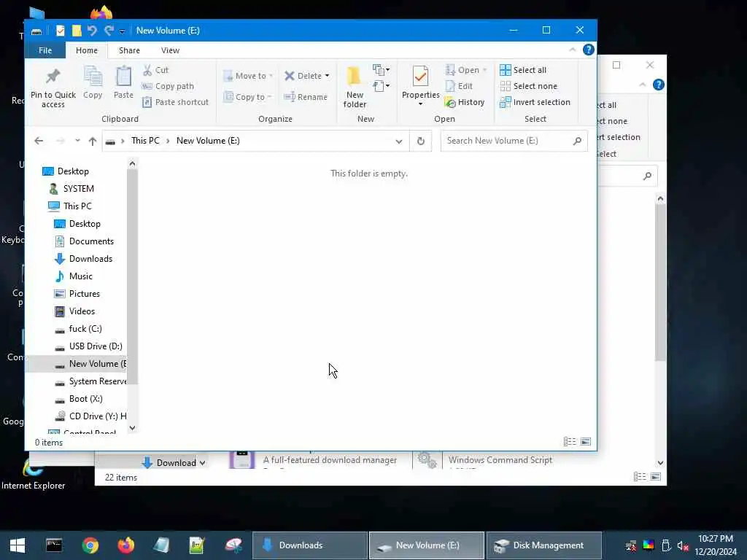Click Downloads window vertical scrollbar
Image resolution: width=747 pixels, height=560 pixels.
click(660, 282)
